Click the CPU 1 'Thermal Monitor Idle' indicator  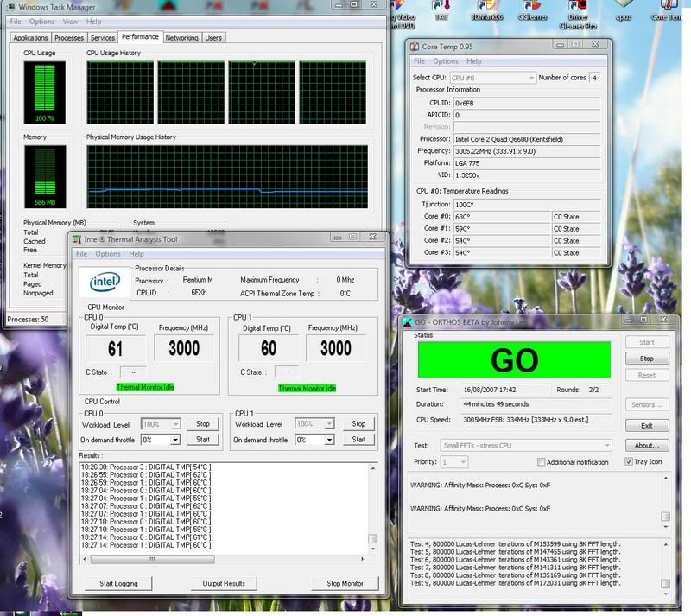pos(307,389)
